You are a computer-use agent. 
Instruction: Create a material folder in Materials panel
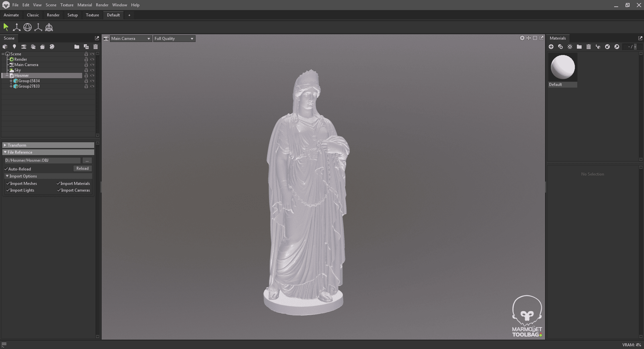(x=579, y=47)
